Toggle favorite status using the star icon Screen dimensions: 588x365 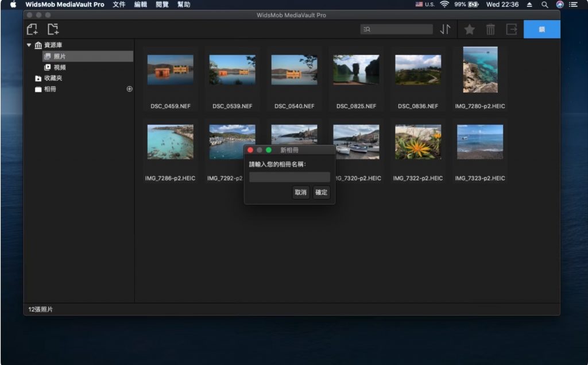(x=470, y=29)
